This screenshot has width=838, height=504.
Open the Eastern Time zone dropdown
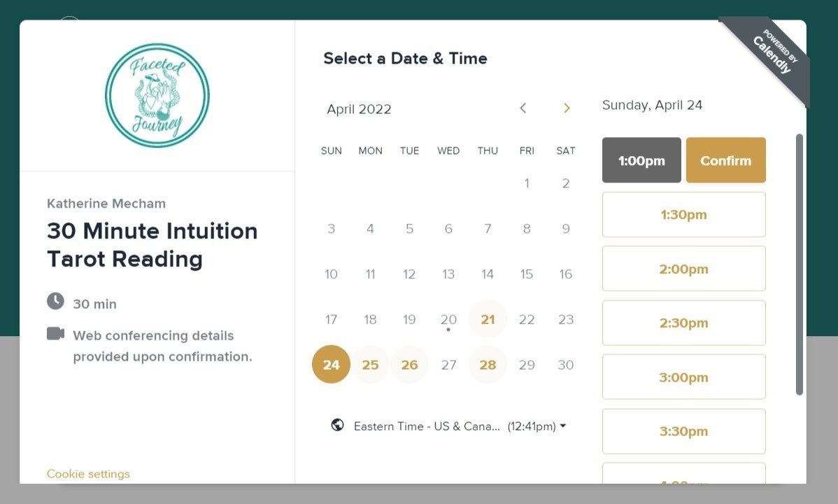(x=460, y=426)
